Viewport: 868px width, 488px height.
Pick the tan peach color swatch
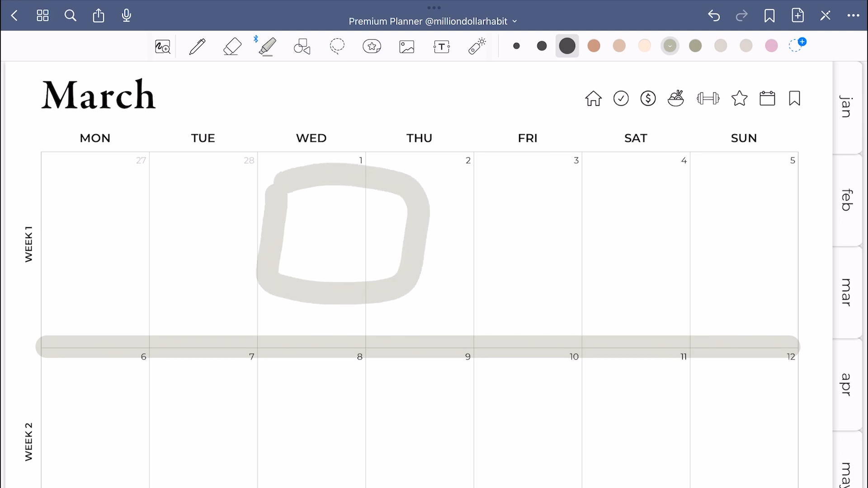(619, 46)
